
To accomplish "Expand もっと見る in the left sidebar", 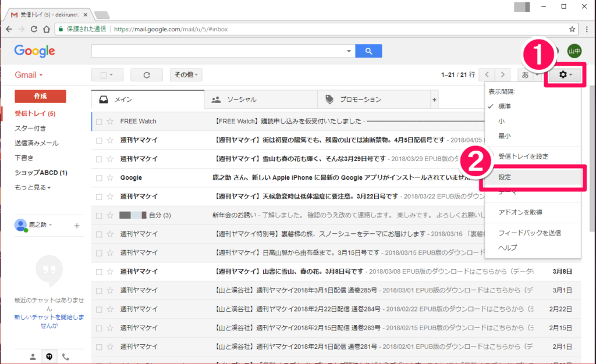I will [x=33, y=187].
